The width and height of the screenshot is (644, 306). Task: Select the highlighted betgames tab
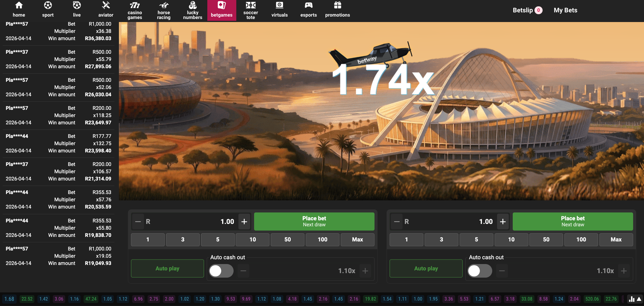point(222,10)
